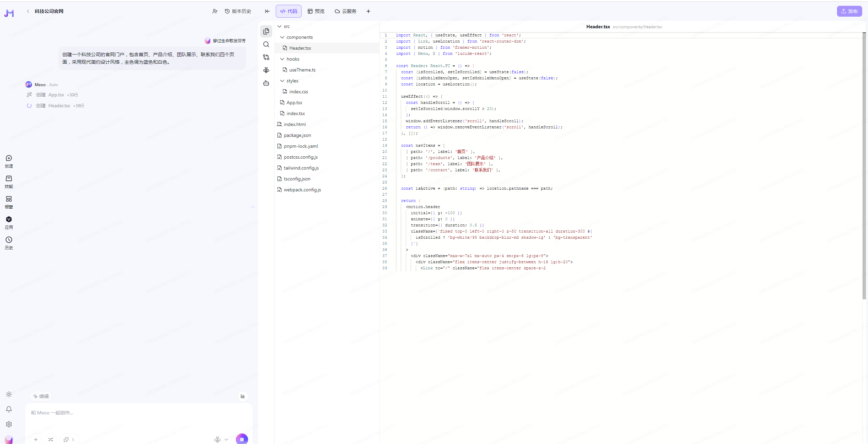Viewport: 868px width, 444px height.
Task: Open 版本历史 version history
Action: (238, 11)
